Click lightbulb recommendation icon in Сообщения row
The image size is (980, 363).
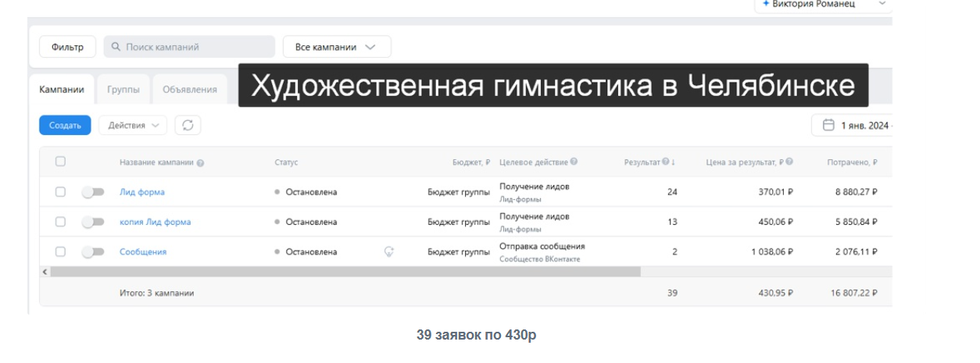pyautogui.click(x=389, y=251)
